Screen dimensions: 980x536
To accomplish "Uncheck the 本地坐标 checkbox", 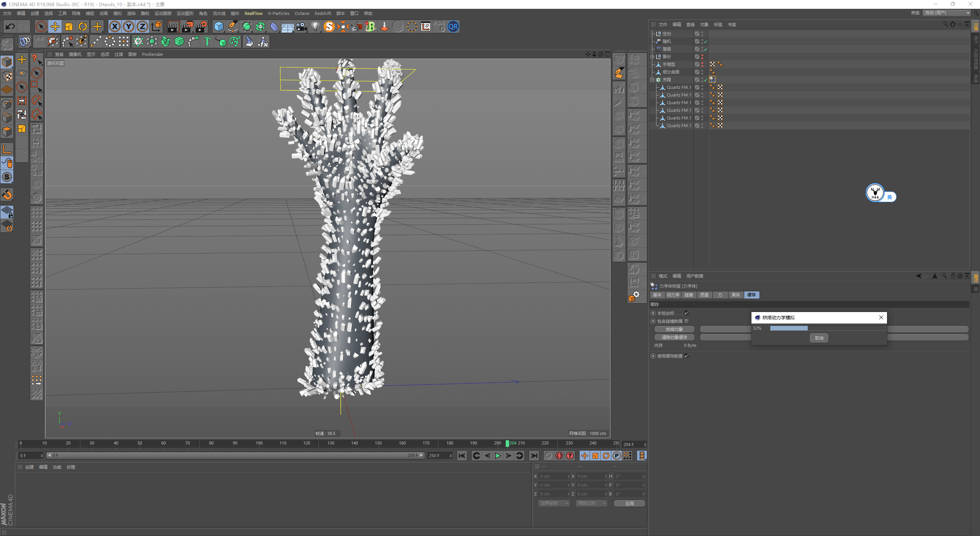I will click(x=686, y=313).
